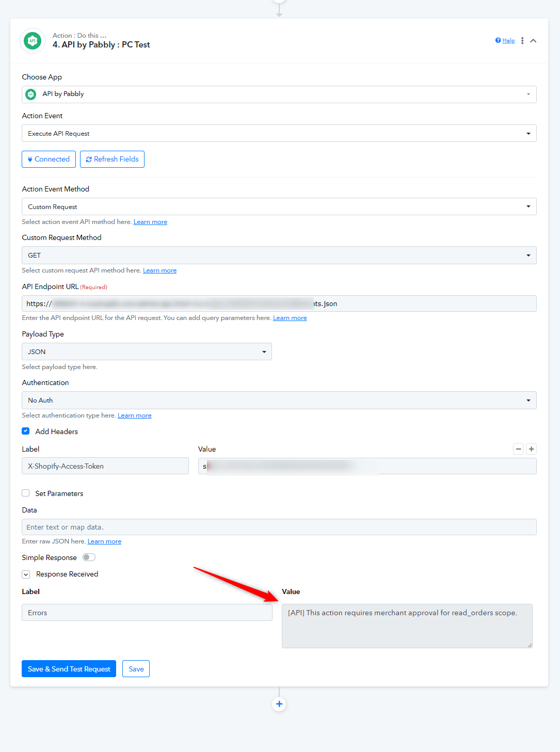Open the Choose App dropdown showing API by Pabbly
The height and width of the screenshot is (752, 560).
click(279, 94)
